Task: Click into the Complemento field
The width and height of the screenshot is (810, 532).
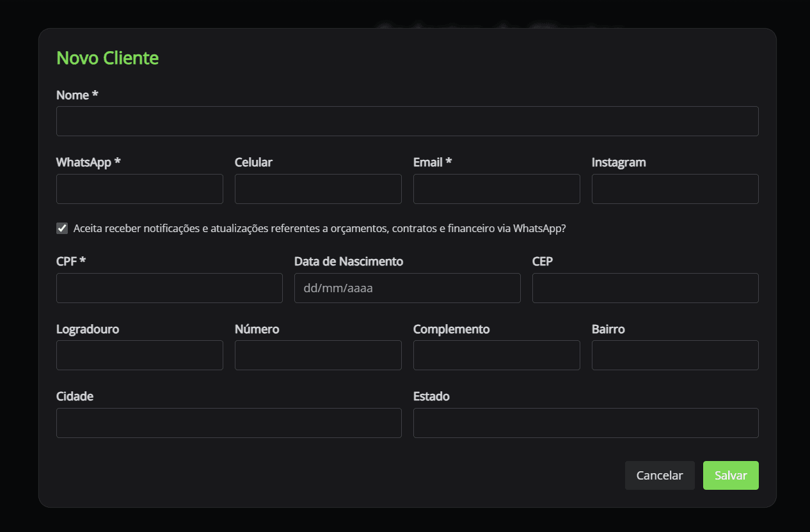Action: coord(496,356)
